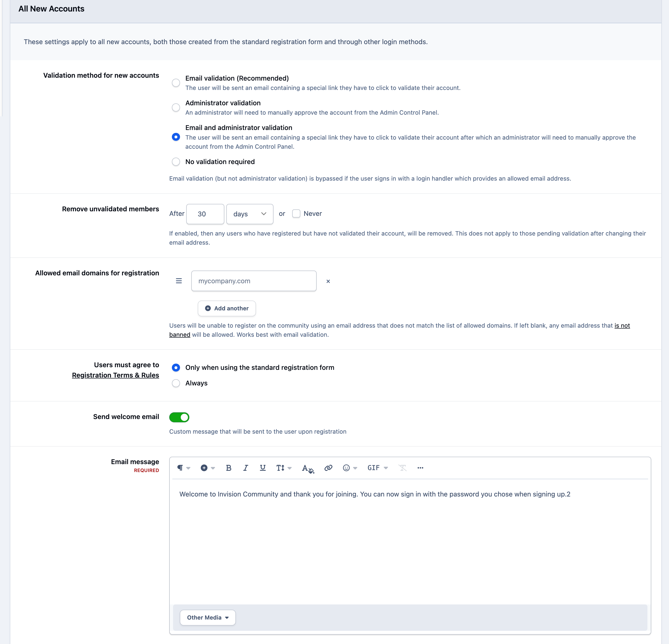
Task: Toggle the Send welcome email switch
Action: click(x=179, y=417)
